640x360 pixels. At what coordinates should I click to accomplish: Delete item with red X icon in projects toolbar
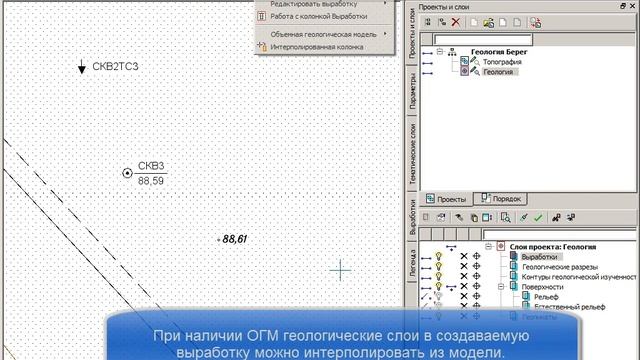click(456, 22)
